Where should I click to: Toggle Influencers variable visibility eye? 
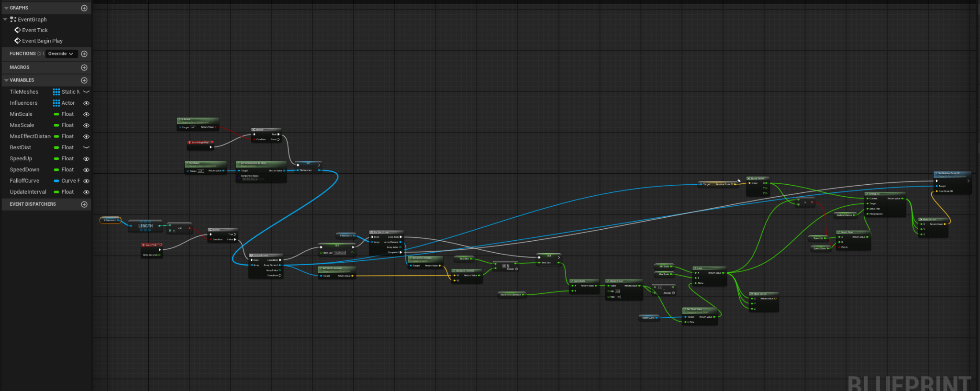87,103
